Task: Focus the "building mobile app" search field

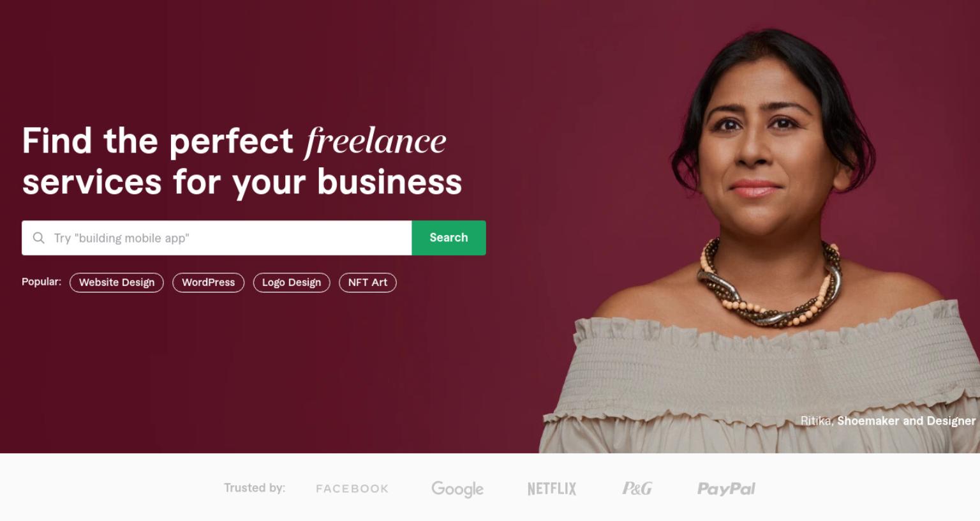Action: [x=217, y=238]
